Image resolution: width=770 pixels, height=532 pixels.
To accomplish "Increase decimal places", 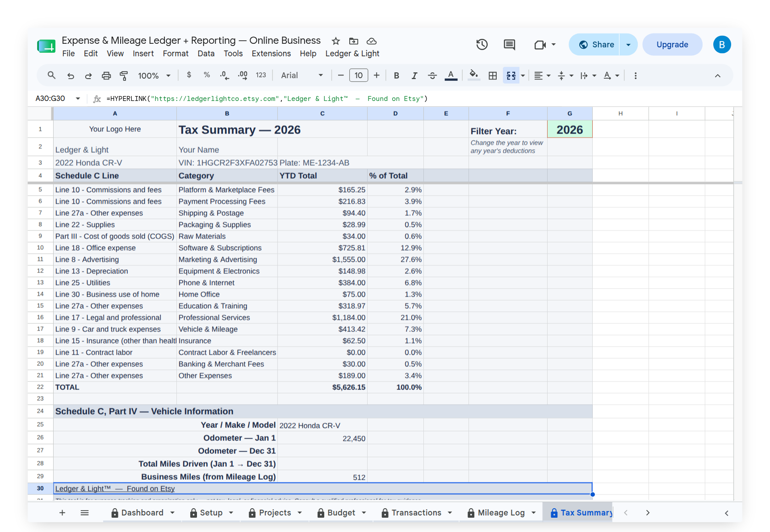I will point(243,75).
